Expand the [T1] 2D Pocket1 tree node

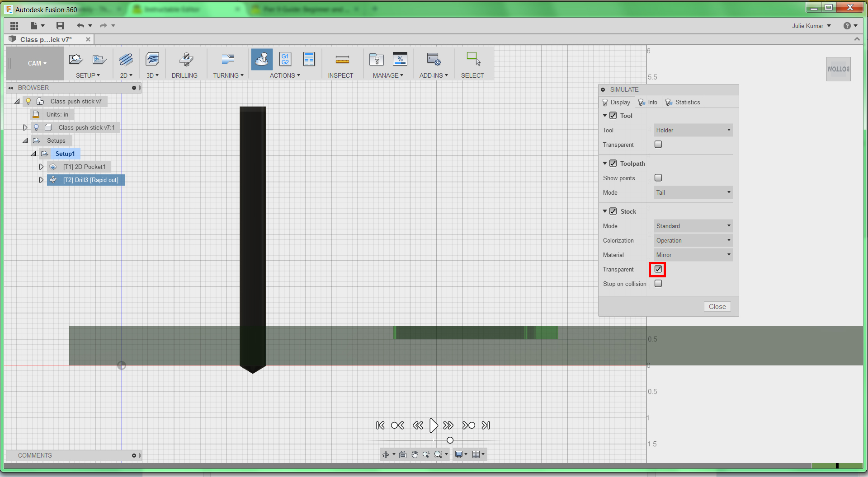pyautogui.click(x=41, y=167)
